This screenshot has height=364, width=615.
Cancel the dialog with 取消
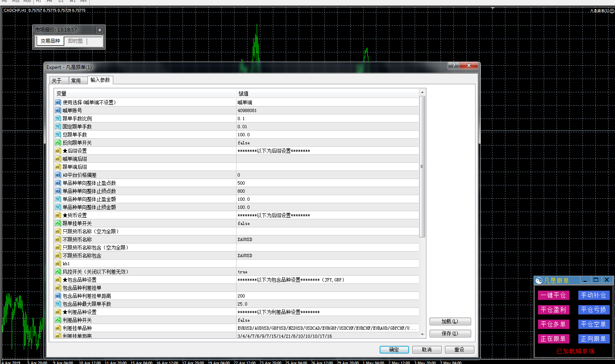point(427,350)
